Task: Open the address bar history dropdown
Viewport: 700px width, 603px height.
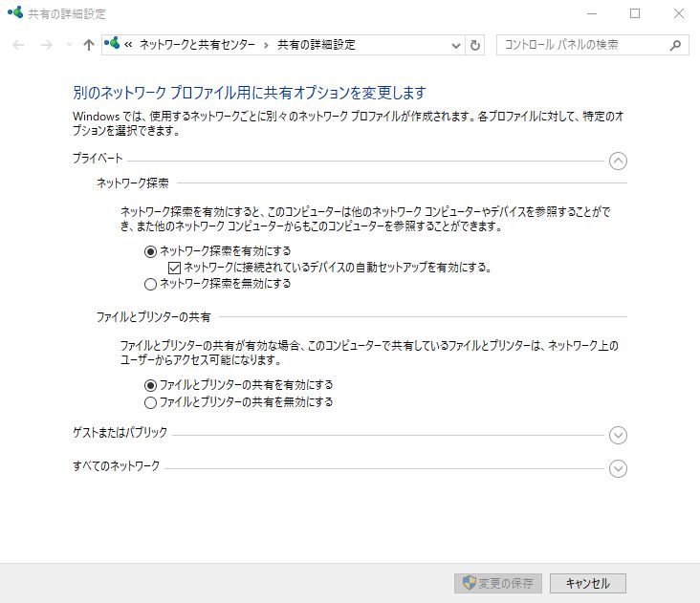Action: pyautogui.click(x=455, y=45)
